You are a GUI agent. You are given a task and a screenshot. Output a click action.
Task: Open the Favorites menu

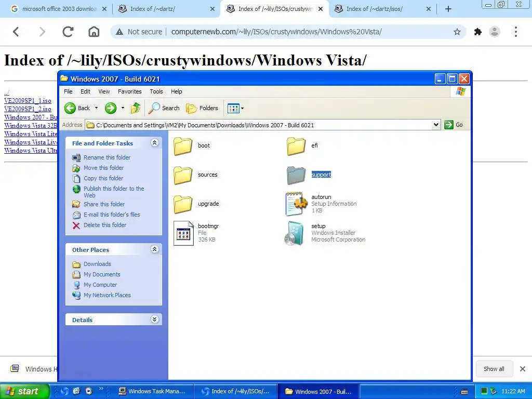click(129, 91)
